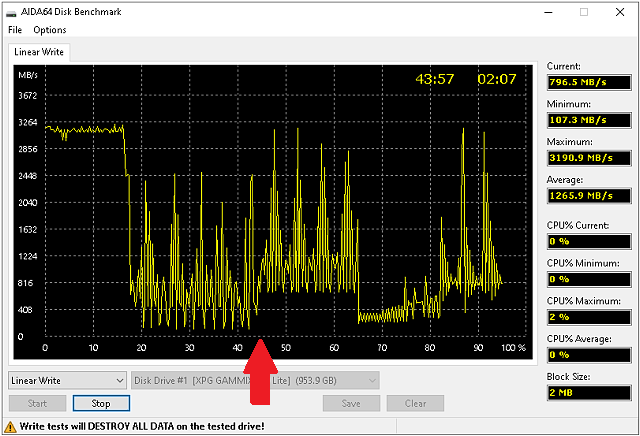Click the elapsed time 43:57 on graph

pyautogui.click(x=435, y=79)
